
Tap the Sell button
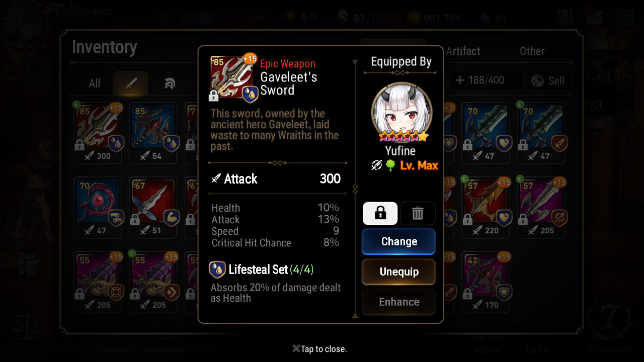pyautogui.click(x=548, y=80)
